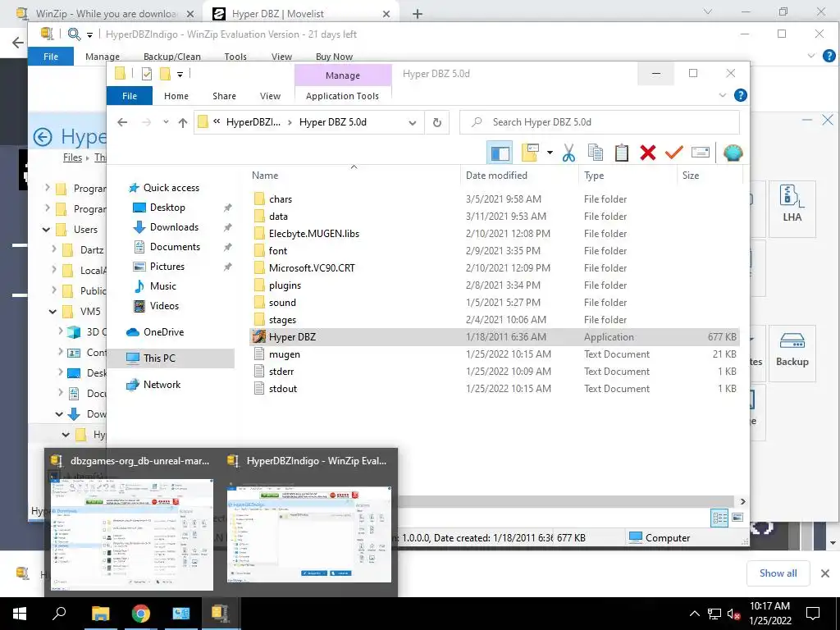Open Network in navigation pane
Image resolution: width=840 pixels, height=630 pixels.
[x=162, y=385]
